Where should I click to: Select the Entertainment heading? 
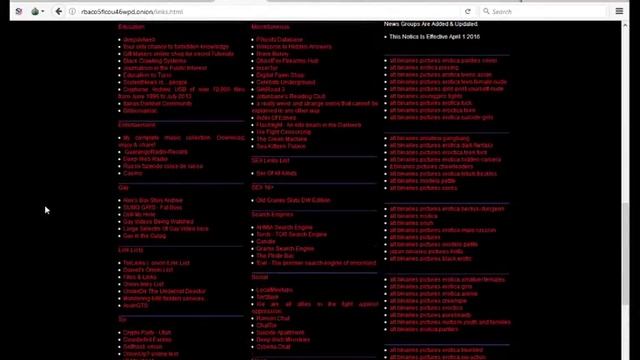click(x=137, y=125)
